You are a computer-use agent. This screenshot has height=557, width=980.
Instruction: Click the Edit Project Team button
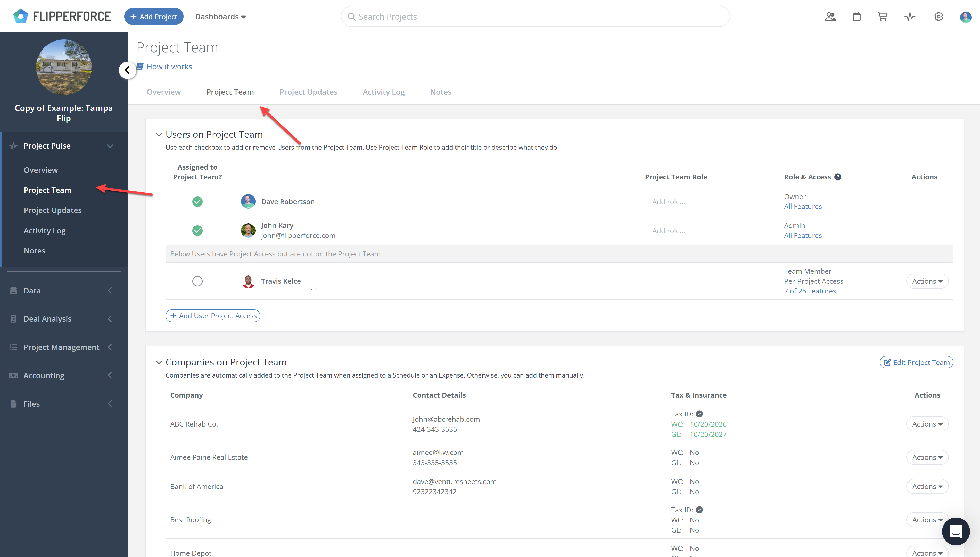pos(916,362)
